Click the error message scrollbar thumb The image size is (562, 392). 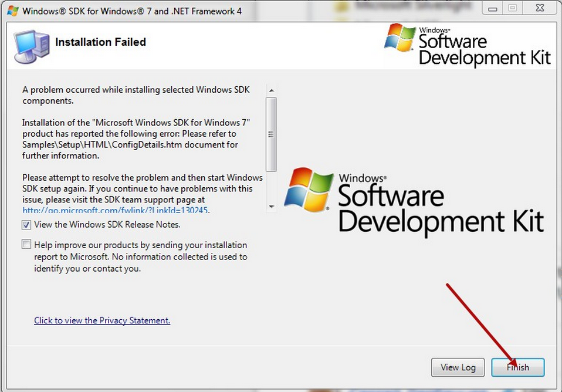pos(272,134)
